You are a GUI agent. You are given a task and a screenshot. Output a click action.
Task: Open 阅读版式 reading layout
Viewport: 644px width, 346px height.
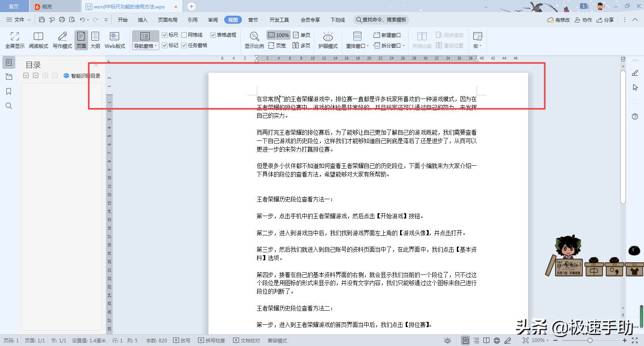pyautogui.click(x=39, y=40)
